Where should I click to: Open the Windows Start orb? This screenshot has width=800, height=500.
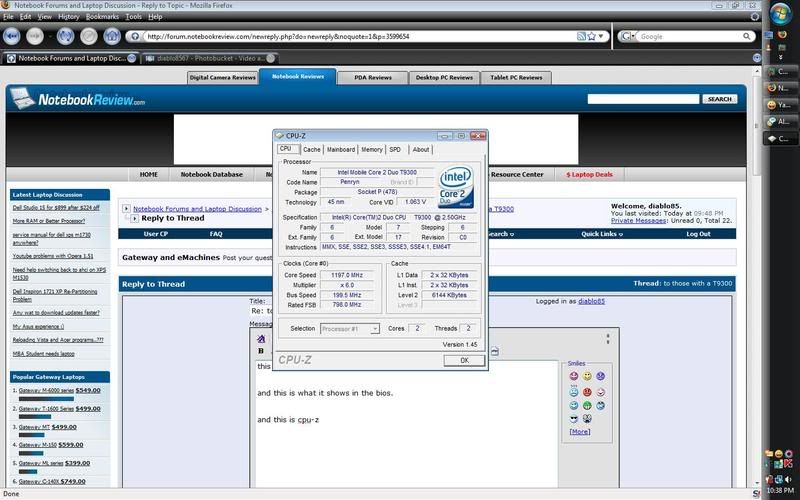781,14
